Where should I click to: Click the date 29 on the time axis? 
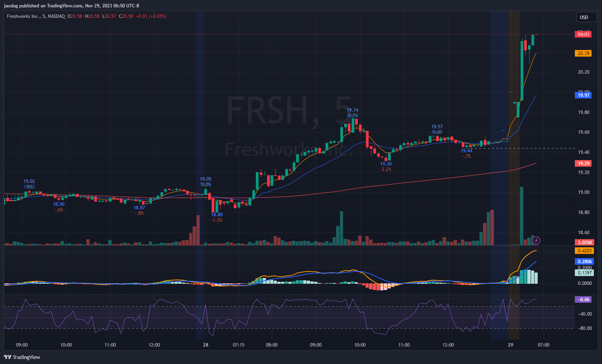511,345
